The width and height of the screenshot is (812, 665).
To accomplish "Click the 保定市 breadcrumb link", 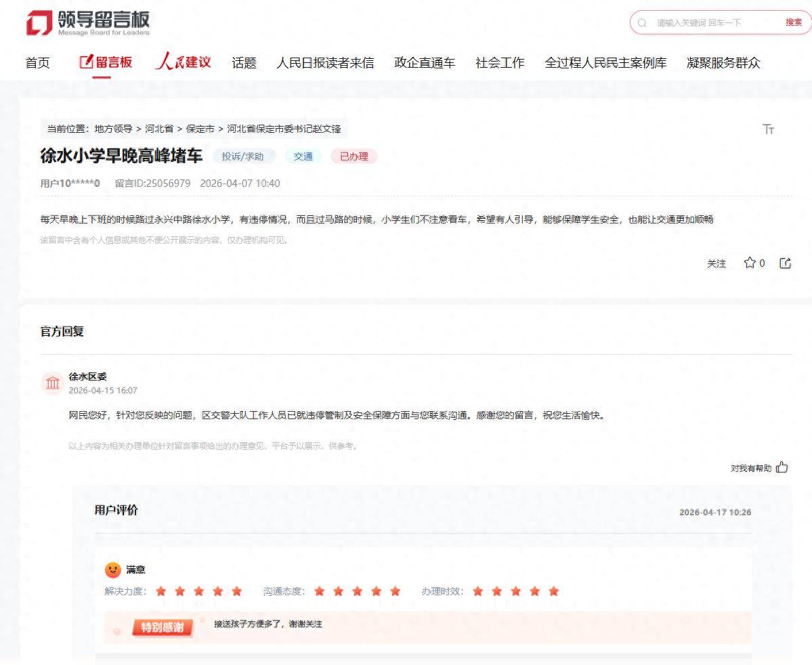I will [200, 129].
